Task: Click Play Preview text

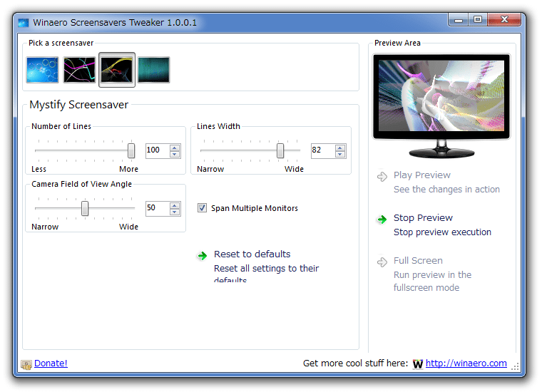Action: pyautogui.click(x=422, y=175)
